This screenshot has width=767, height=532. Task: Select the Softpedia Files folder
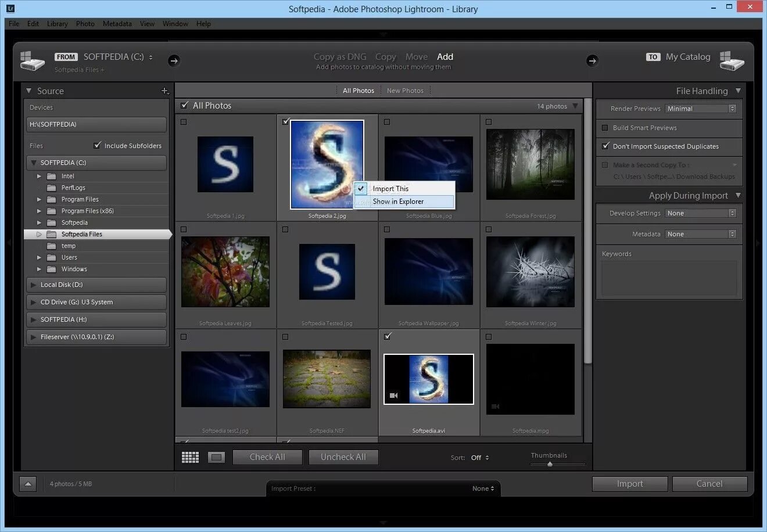coord(98,234)
